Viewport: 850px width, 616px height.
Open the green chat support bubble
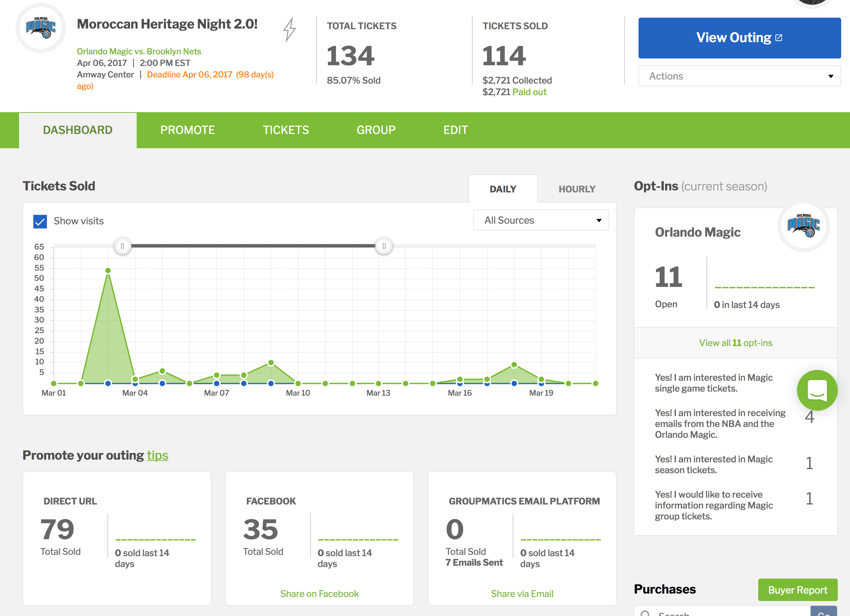click(817, 390)
